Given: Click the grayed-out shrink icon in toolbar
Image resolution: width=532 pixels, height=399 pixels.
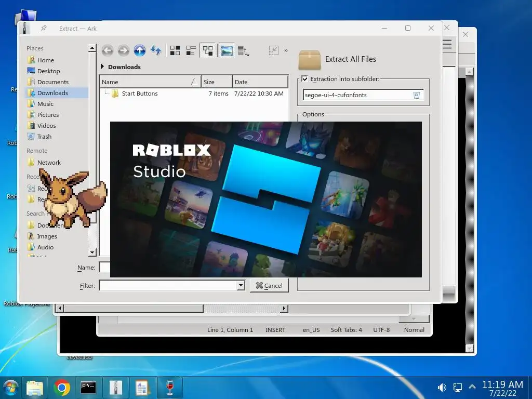Looking at the screenshot, I should [273, 50].
